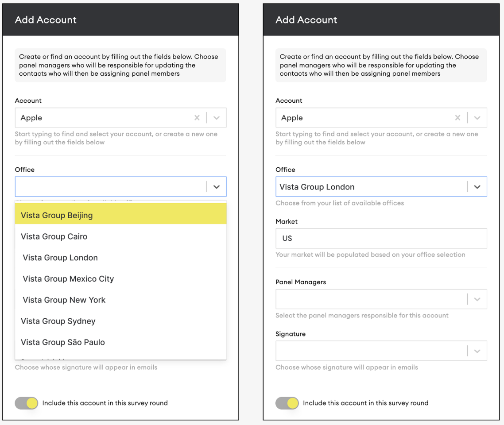This screenshot has height=425, width=504.
Task: Click the 'Account' label in right panel
Action: (x=289, y=100)
